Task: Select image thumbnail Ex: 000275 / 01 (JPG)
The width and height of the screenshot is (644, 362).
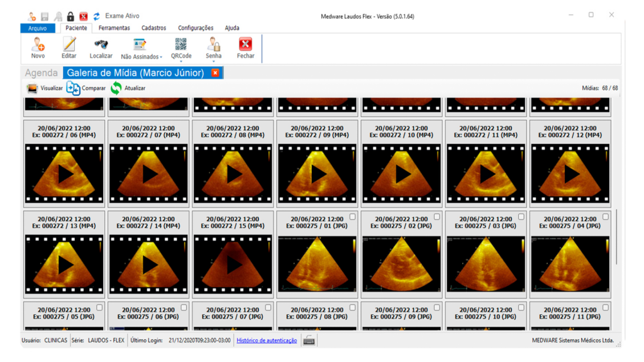Action: click(x=317, y=265)
